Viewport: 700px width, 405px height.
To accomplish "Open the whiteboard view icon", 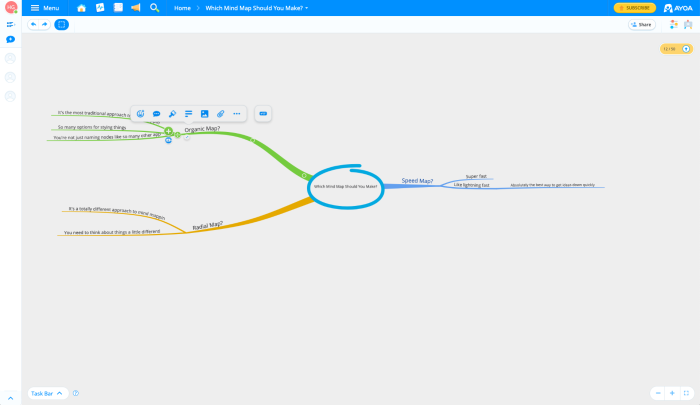I will tap(688, 25).
